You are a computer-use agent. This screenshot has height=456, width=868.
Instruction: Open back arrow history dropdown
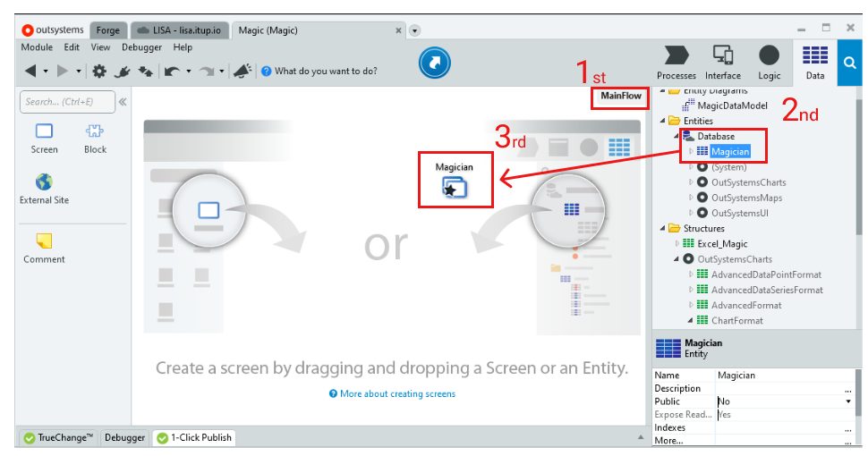pos(46,71)
